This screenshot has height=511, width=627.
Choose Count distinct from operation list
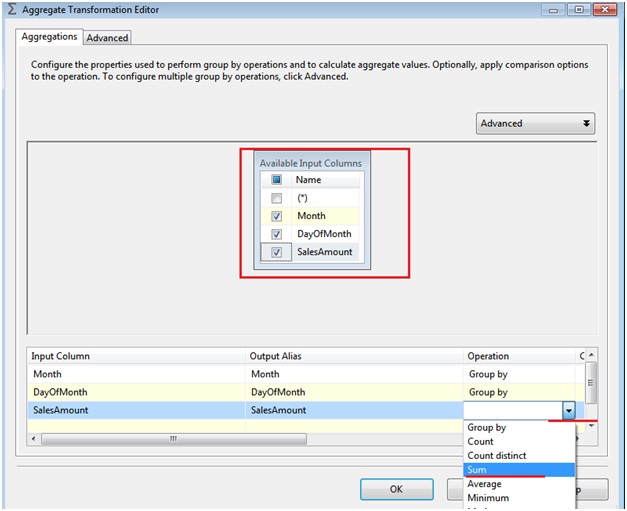click(519, 455)
